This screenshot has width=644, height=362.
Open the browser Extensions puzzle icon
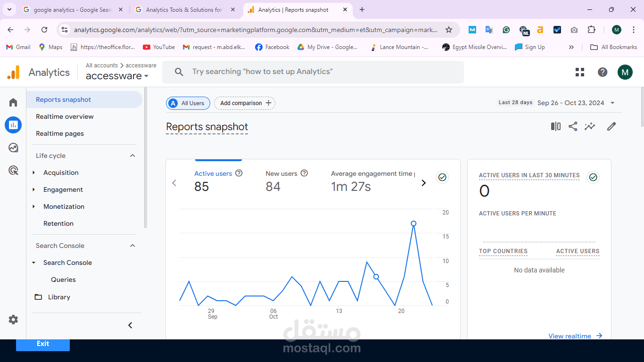tap(591, 30)
